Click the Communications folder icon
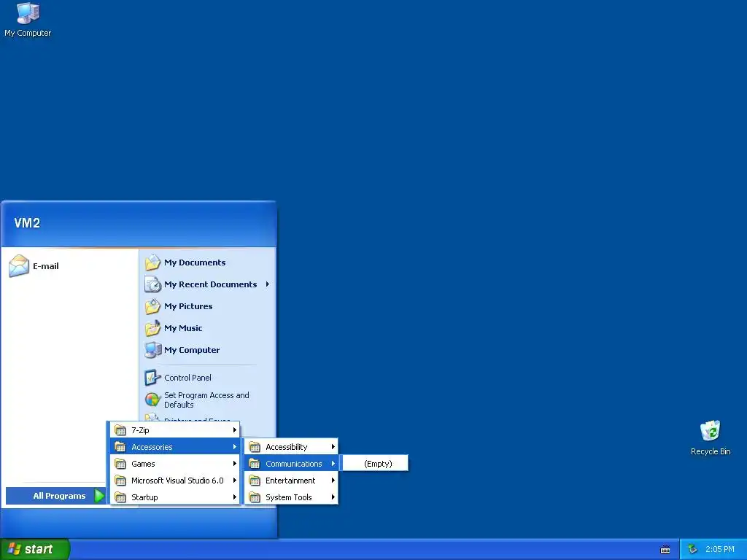Viewport: 747px width, 560px height. [x=255, y=464]
